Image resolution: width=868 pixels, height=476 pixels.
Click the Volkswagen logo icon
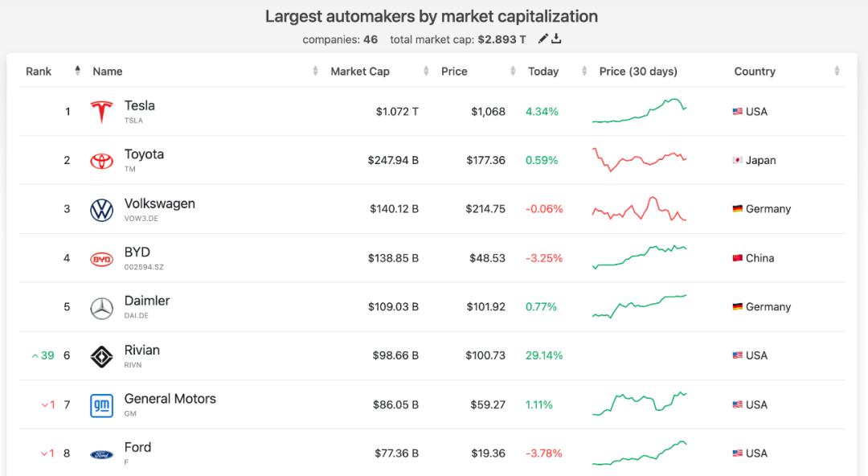tap(101, 210)
